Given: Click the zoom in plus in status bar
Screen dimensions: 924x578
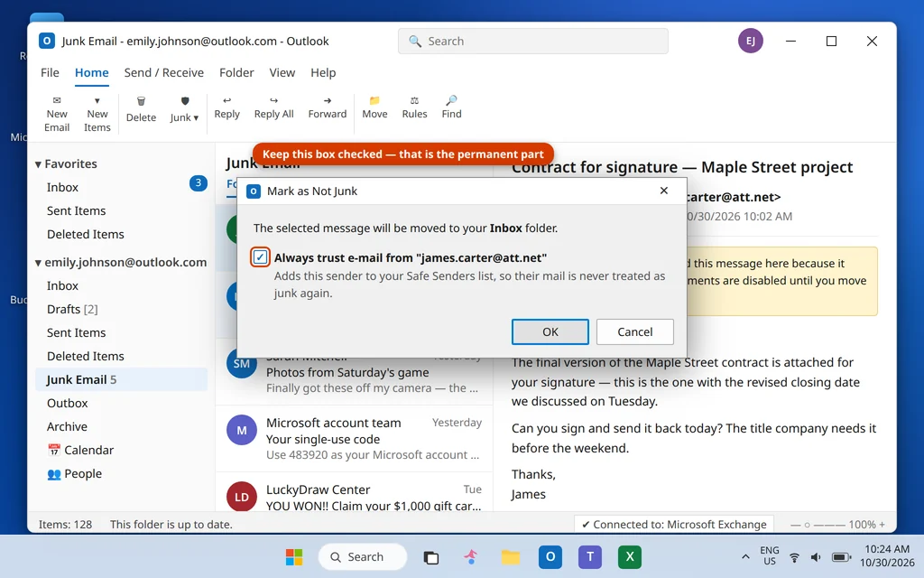Looking at the screenshot, I should [882, 525].
